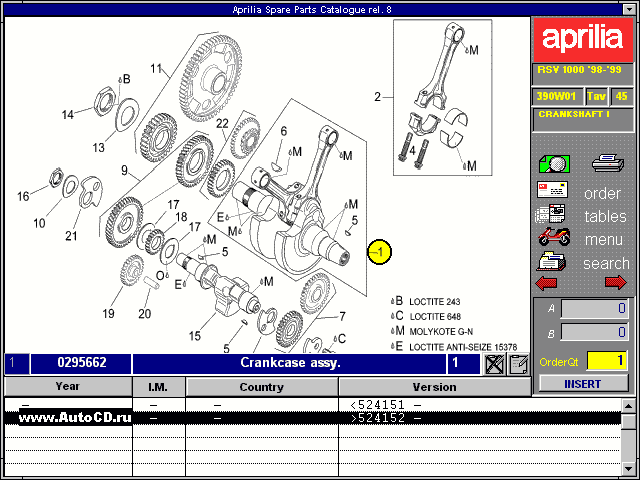
Task: Open the tables icon
Action: (551, 214)
